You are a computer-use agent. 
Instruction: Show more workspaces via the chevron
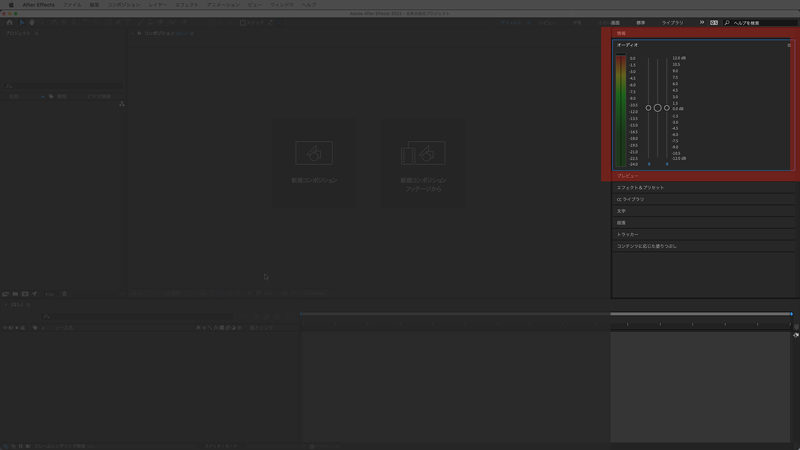[701, 21]
